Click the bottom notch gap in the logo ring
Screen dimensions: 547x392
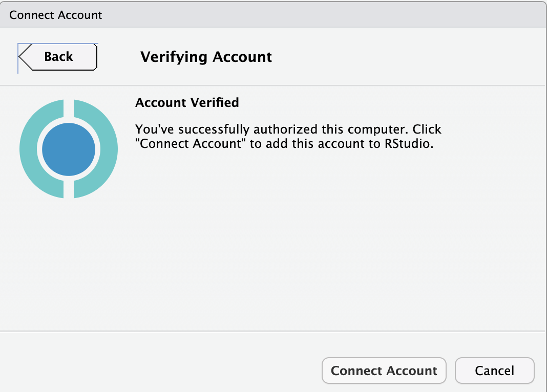(69, 189)
